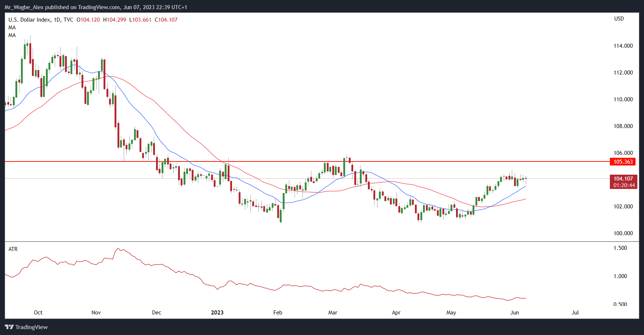644x335 pixels.
Task: Click the Apr date axis label
Action: pos(396,313)
